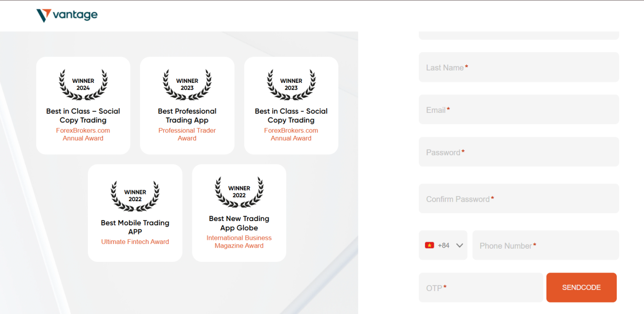Click the Best Mobile Trading APP laurel badge
Viewport: 644px width, 314px height.
click(135, 196)
